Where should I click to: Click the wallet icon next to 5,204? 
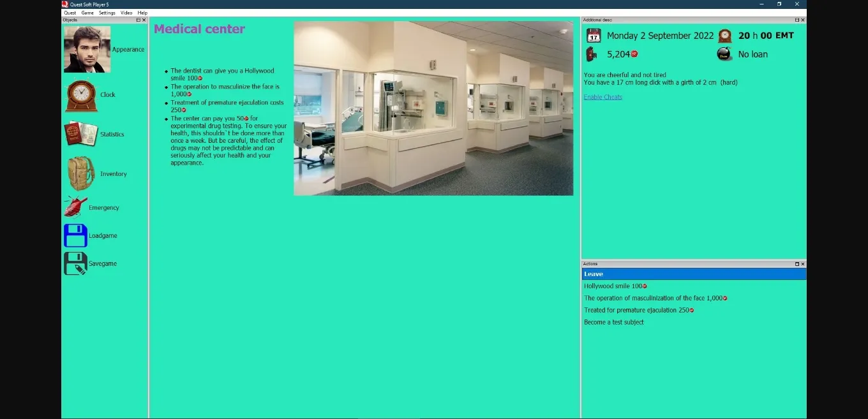pos(592,54)
